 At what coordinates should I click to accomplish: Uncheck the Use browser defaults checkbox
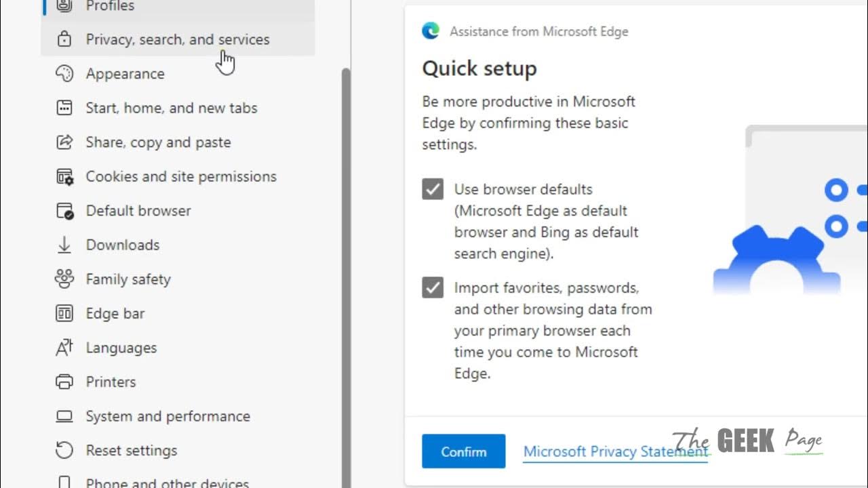433,189
